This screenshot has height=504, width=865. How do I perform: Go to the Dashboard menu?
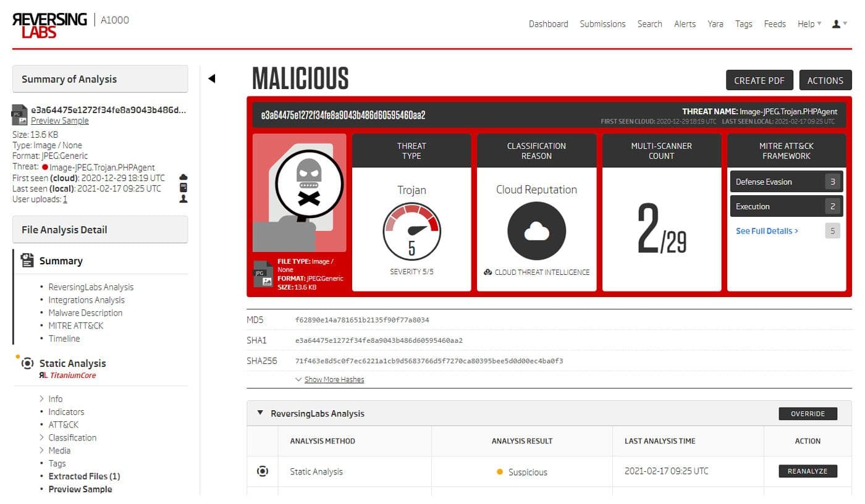pyautogui.click(x=548, y=24)
